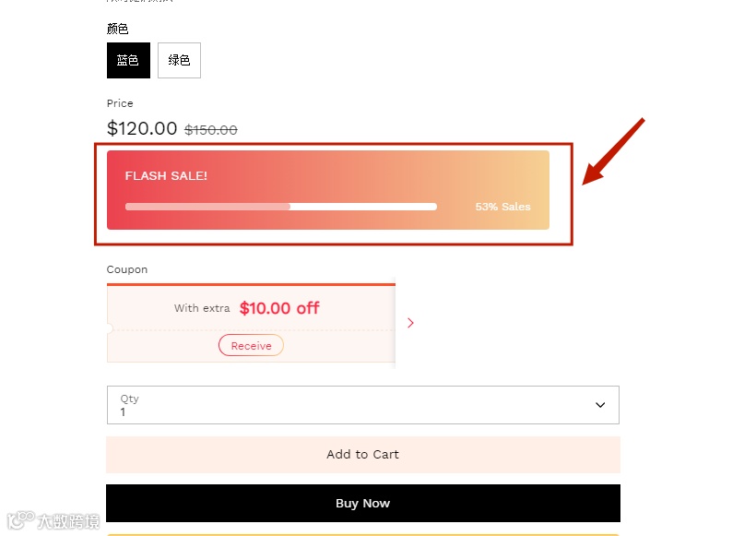
Task: Click the flash sale progress bar
Action: (280, 207)
